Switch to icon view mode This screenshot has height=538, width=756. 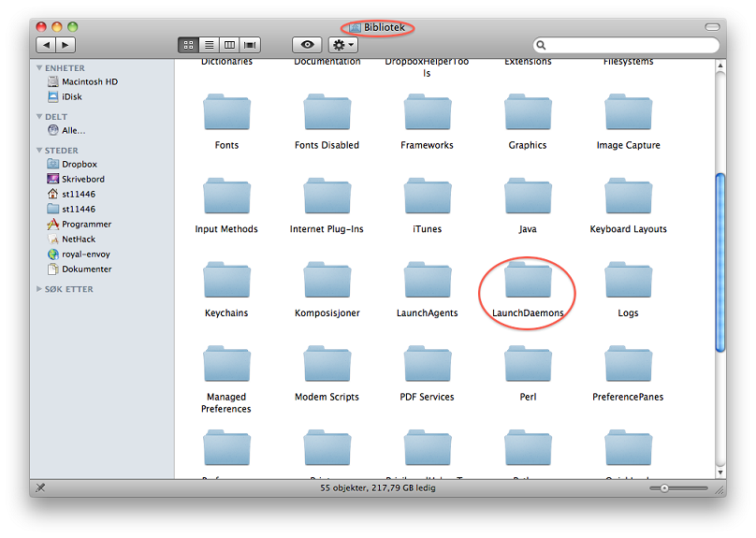(188, 45)
